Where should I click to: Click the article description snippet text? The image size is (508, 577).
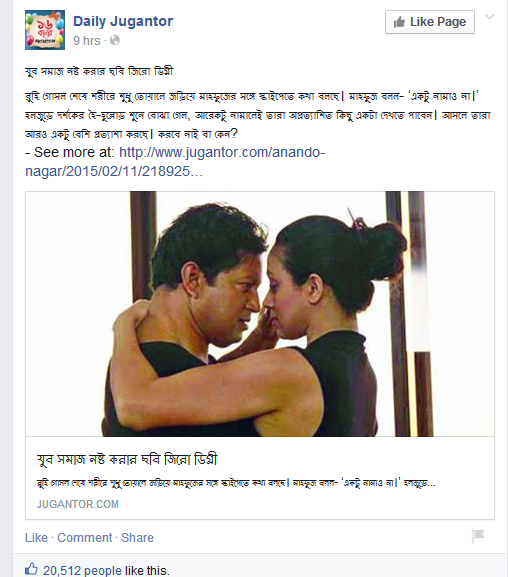click(x=236, y=483)
